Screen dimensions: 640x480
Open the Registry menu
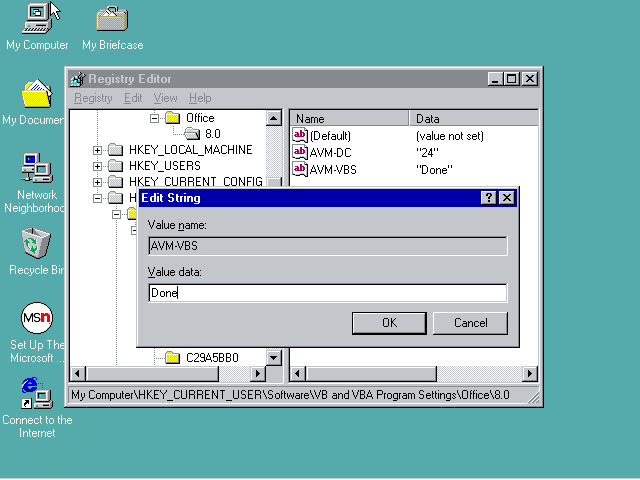click(93, 98)
